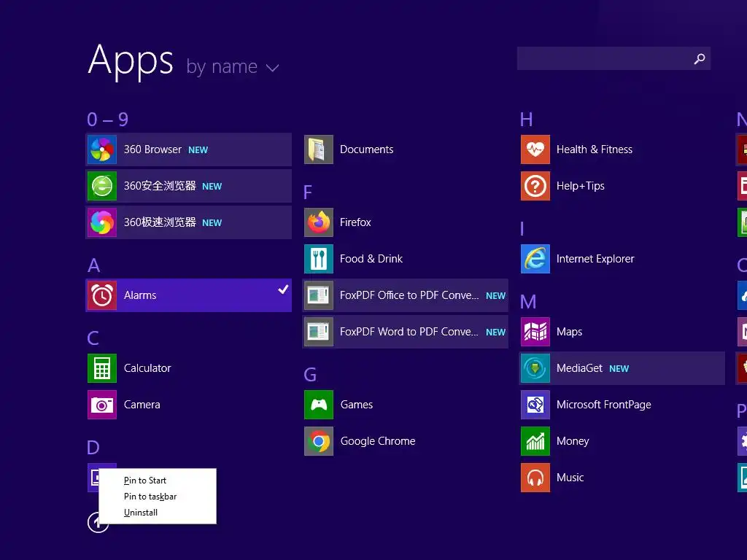747x560 pixels.
Task: Click the NEW badge beside MediaGet
Action: pos(619,368)
